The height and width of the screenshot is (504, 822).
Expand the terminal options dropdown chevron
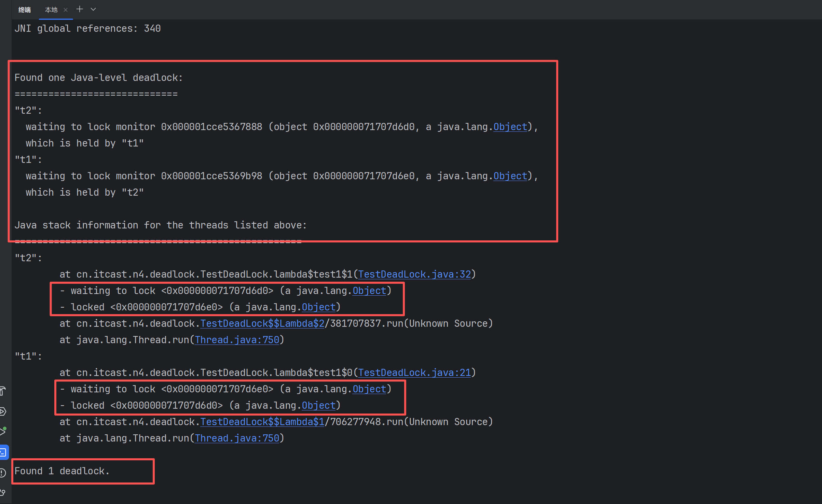point(93,9)
